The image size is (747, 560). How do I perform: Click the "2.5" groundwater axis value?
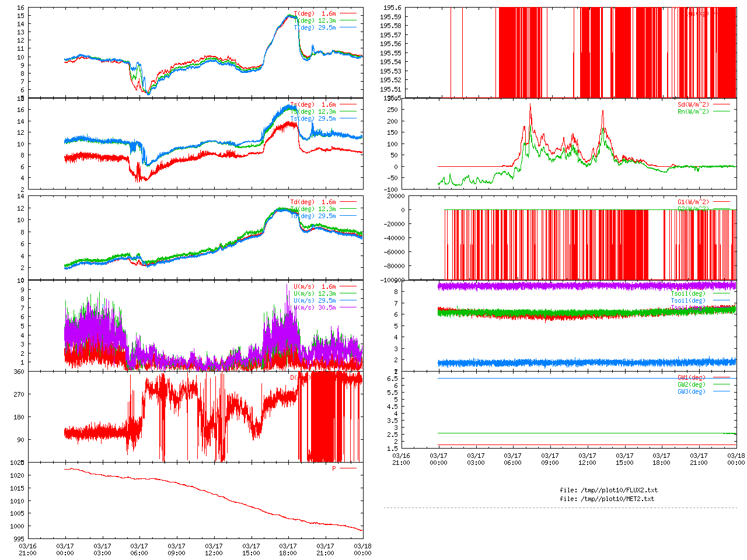click(393, 435)
